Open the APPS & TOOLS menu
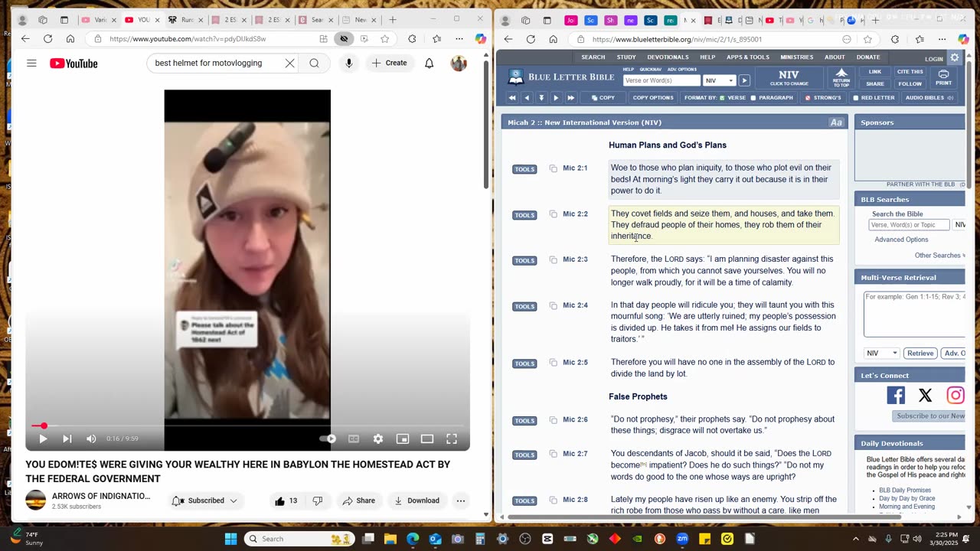Image resolution: width=980 pixels, height=551 pixels. [x=748, y=57]
